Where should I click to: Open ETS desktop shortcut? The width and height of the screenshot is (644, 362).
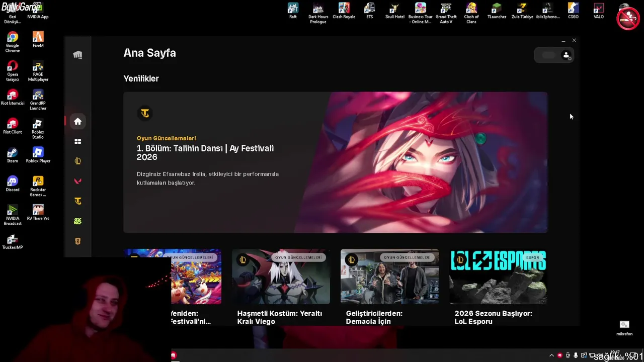pos(369,11)
